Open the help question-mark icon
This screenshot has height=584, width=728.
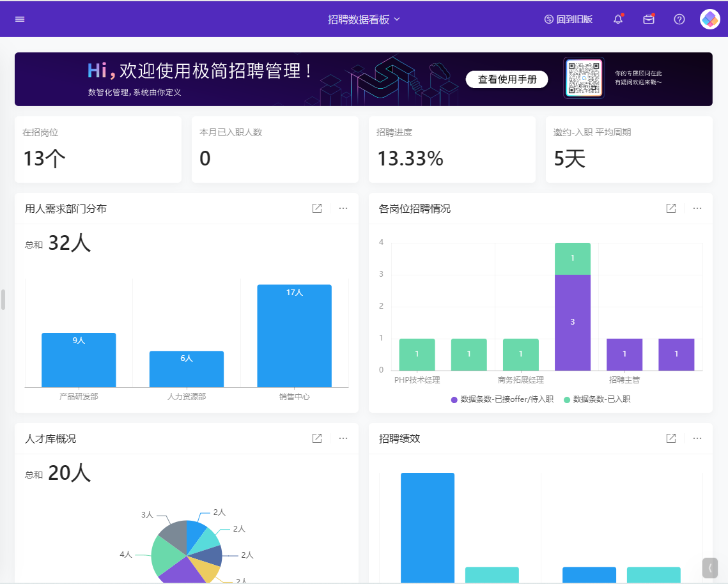(x=679, y=19)
